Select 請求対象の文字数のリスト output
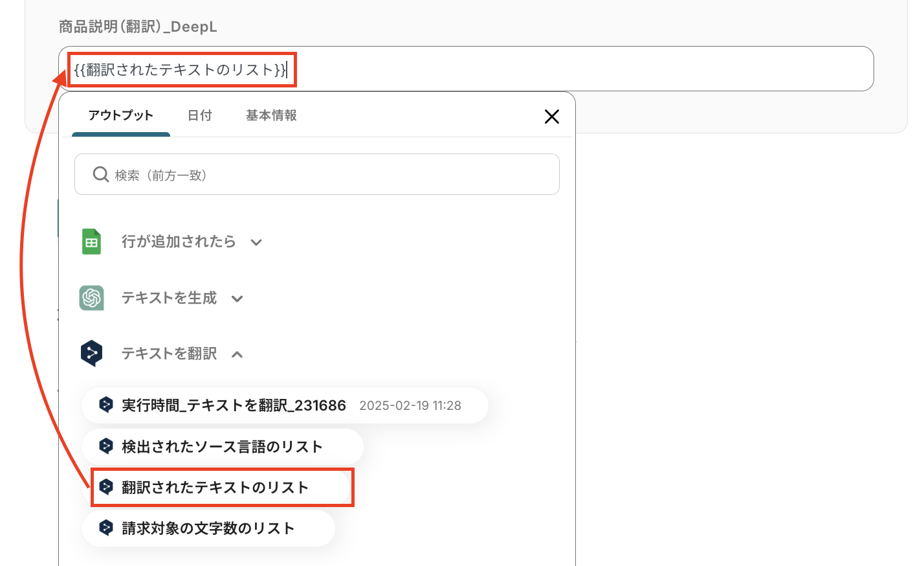This screenshot has width=924, height=566. click(x=208, y=528)
